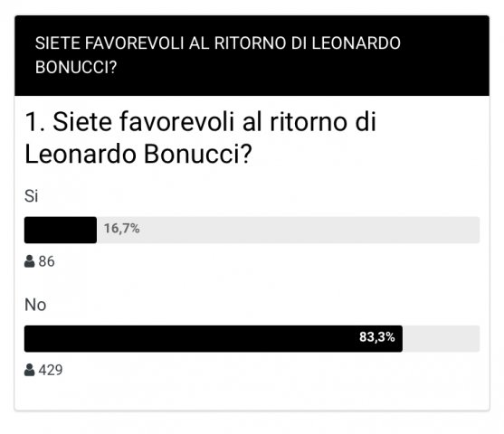Click the number '1.' in question heading
This screenshot has height=434, width=504.
[35, 122]
